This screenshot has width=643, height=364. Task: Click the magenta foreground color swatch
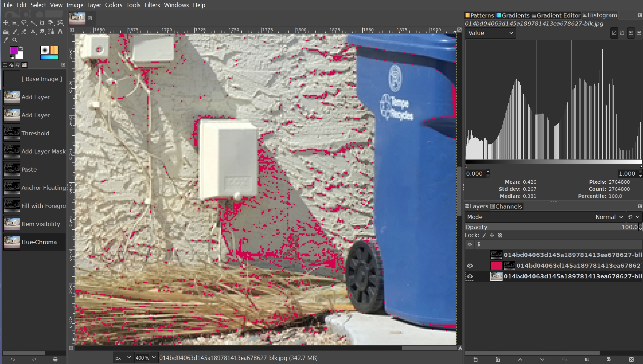point(13,50)
